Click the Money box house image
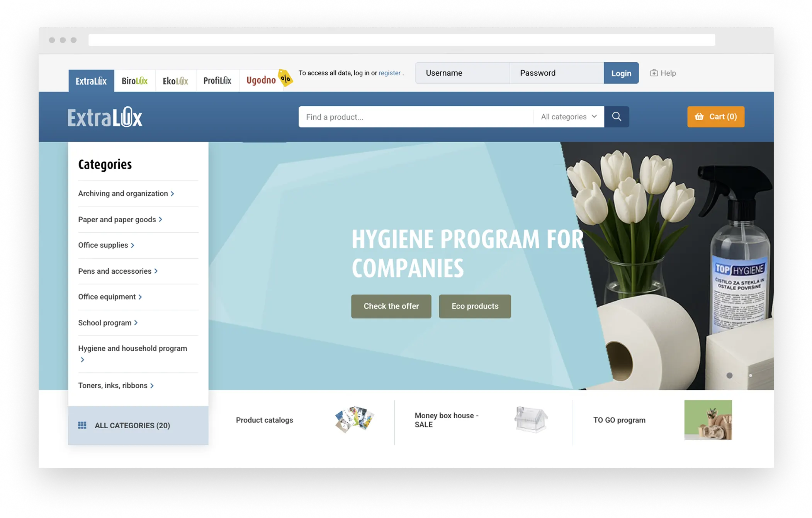 coord(531,420)
